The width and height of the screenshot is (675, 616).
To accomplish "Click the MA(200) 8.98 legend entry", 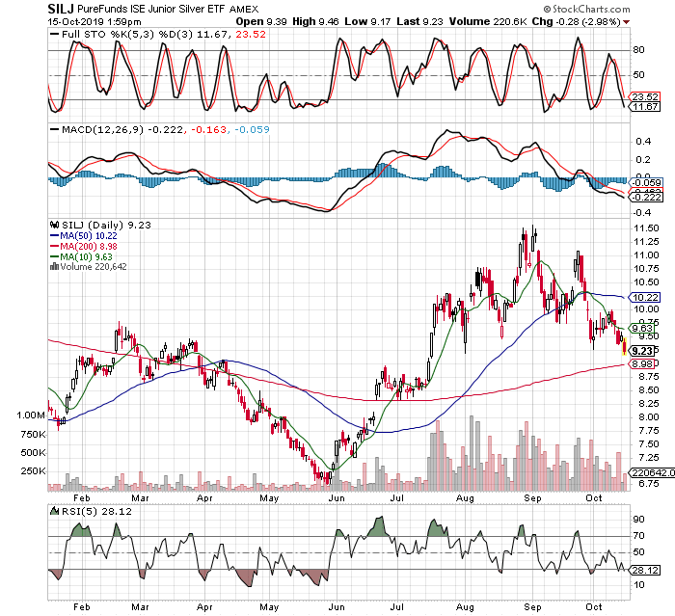I will point(89,246).
